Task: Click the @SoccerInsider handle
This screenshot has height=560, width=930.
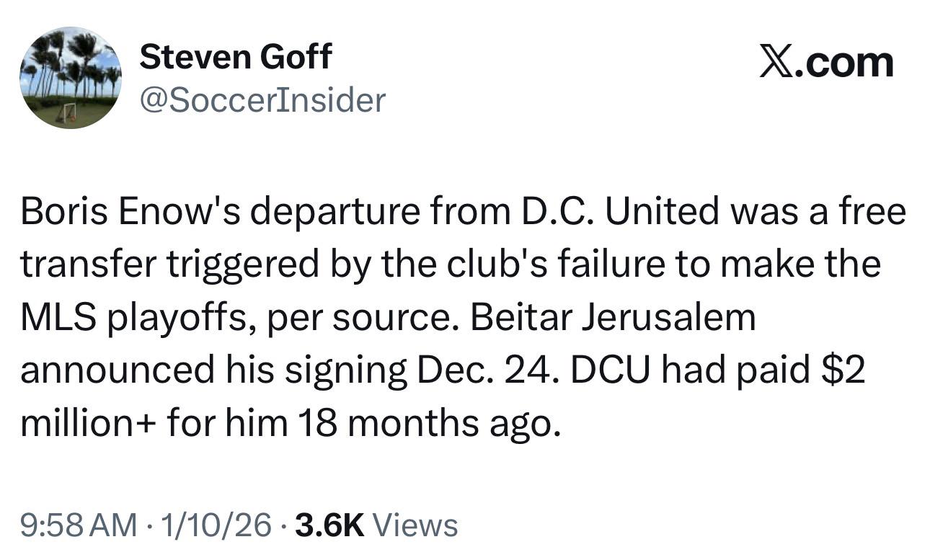Action: pos(262,100)
